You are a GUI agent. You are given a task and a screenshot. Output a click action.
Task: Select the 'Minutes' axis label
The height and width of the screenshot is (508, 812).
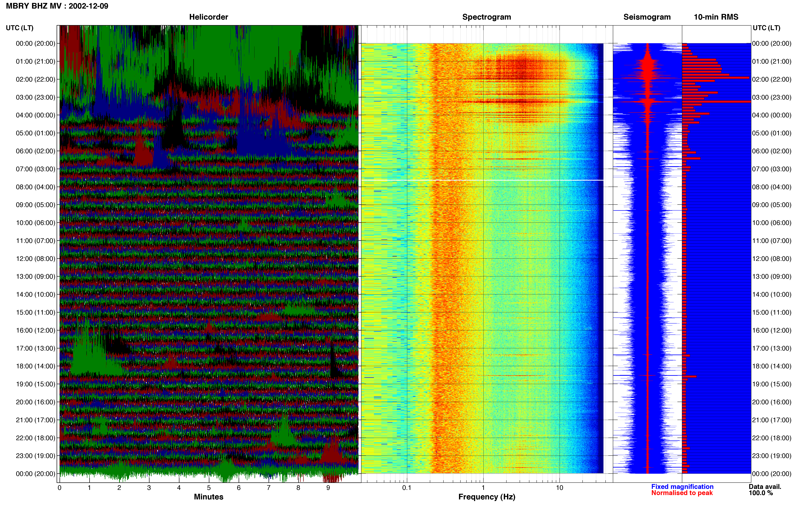tap(209, 497)
